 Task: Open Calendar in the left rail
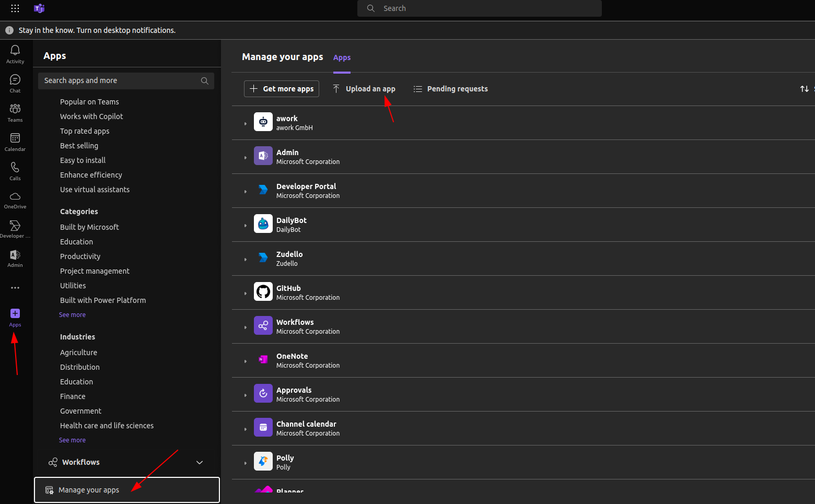tap(15, 142)
